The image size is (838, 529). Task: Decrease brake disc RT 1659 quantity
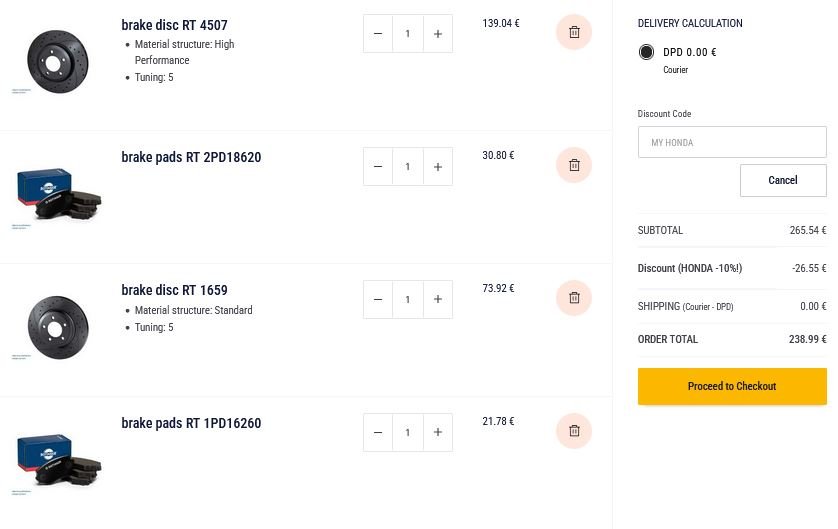(x=378, y=299)
